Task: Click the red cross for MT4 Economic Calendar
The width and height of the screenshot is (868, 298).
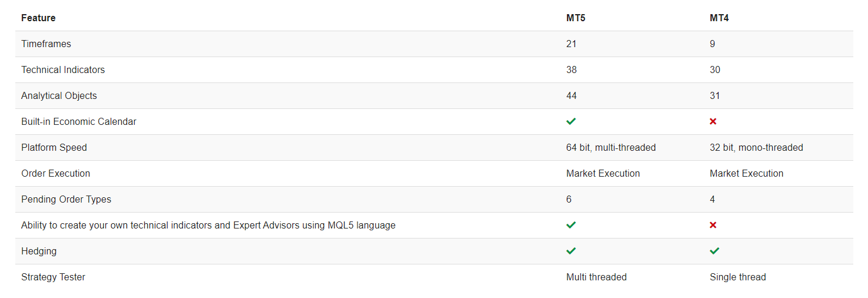Action: click(x=713, y=121)
